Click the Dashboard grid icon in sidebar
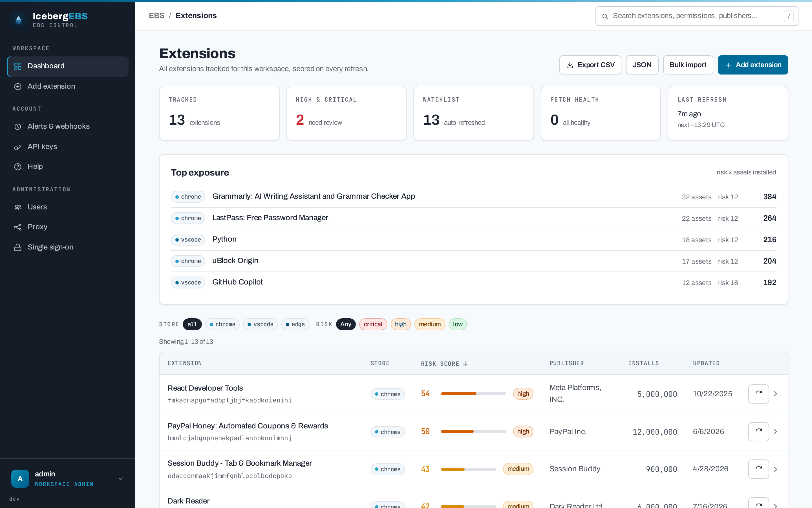The width and height of the screenshot is (812, 508). (x=18, y=66)
